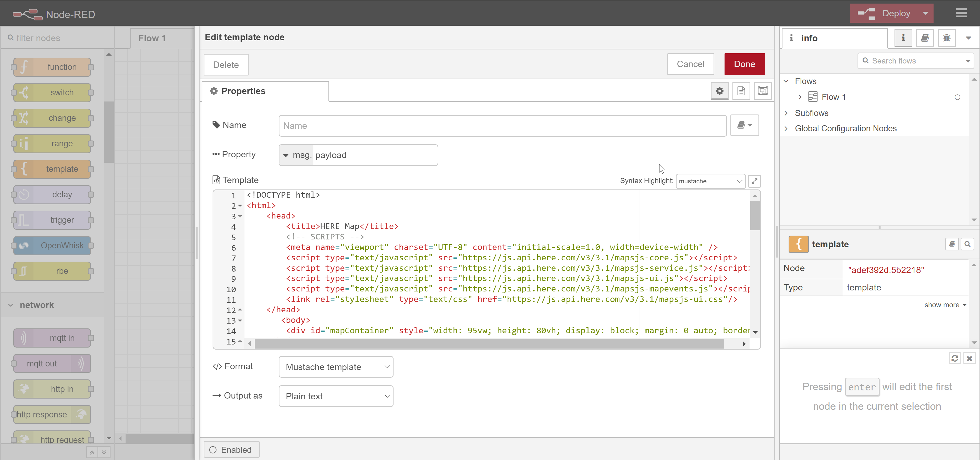The image size is (980, 460).
Task: Click the template editor vertical scrollbar
Action: [755, 215]
